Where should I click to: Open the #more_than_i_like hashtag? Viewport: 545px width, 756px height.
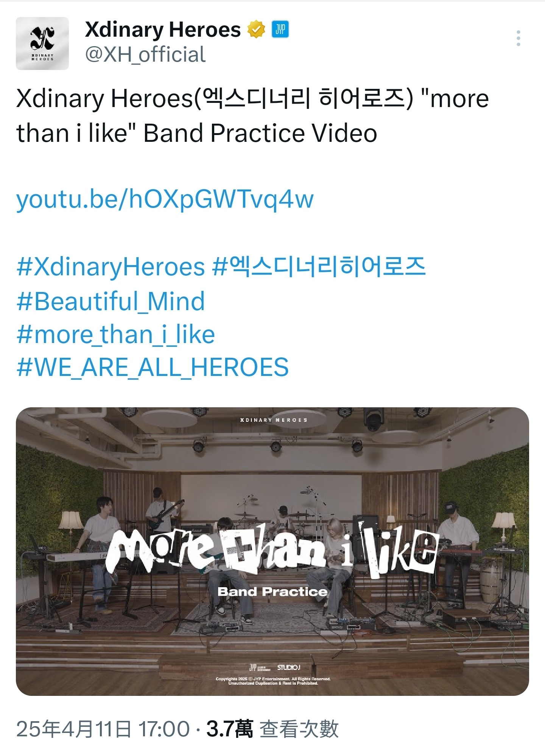point(115,335)
